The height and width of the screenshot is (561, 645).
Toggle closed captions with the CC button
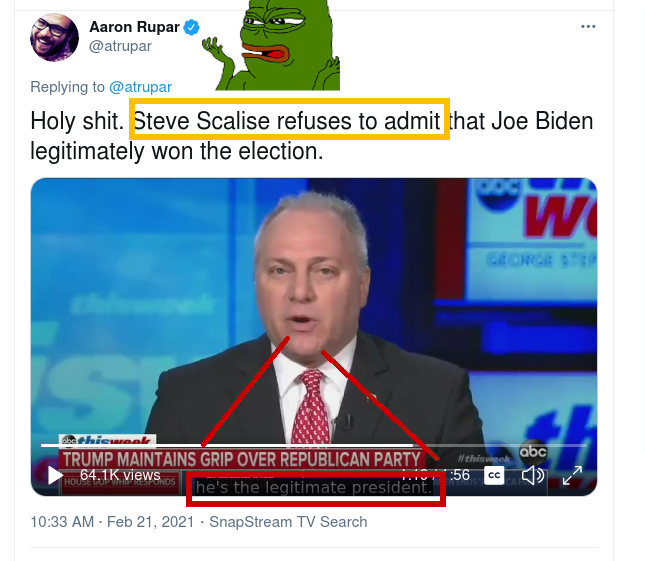494,475
